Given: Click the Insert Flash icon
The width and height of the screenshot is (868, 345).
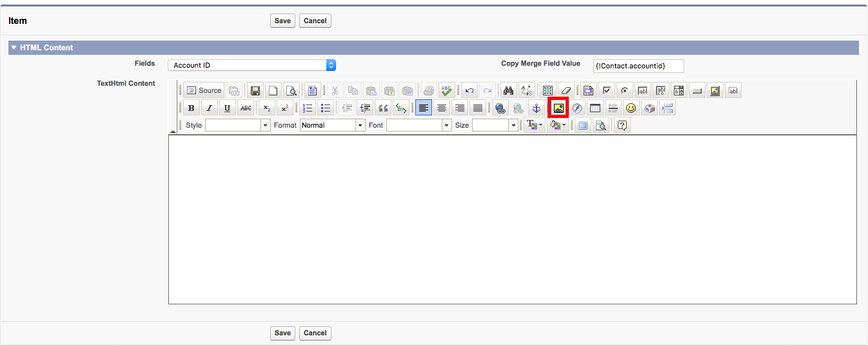Looking at the screenshot, I should [x=577, y=108].
